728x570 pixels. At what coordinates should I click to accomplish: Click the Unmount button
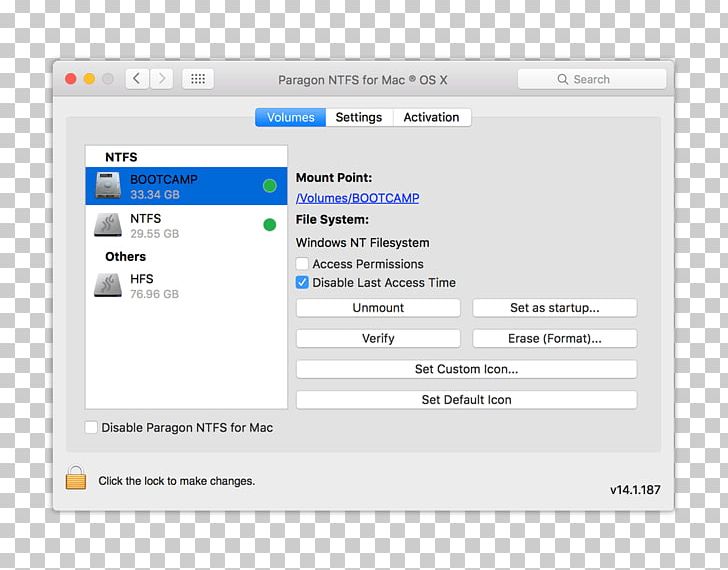pyautogui.click(x=378, y=308)
